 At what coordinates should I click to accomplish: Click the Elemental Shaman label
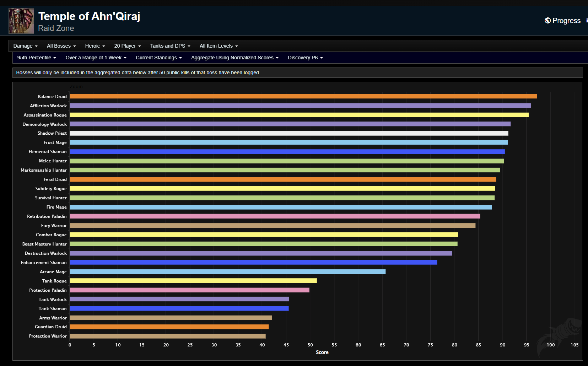(x=48, y=152)
